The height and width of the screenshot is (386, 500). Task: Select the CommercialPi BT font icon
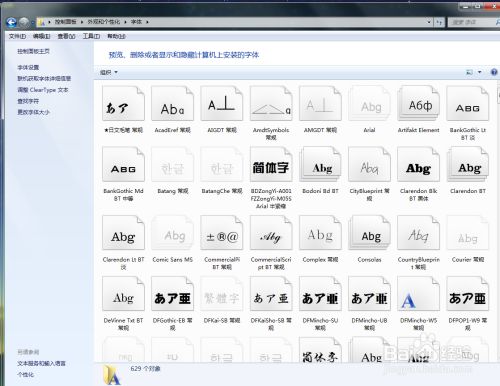click(222, 233)
